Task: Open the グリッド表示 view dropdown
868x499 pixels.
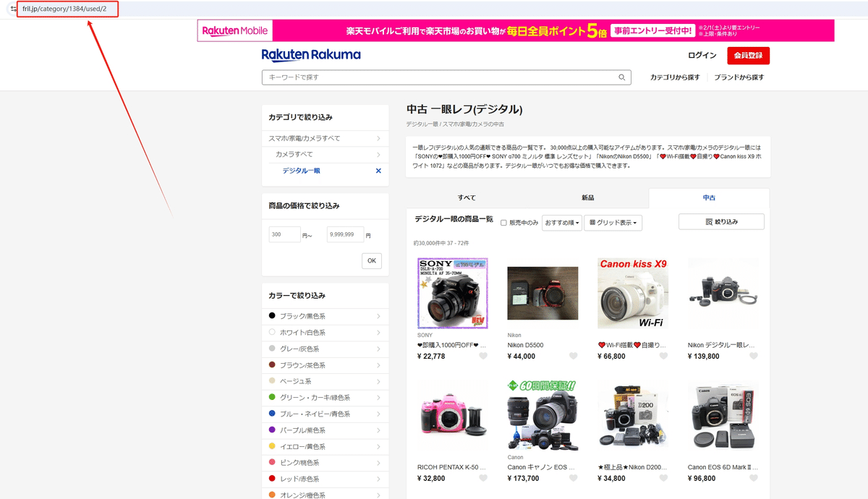Action: [x=613, y=223]
